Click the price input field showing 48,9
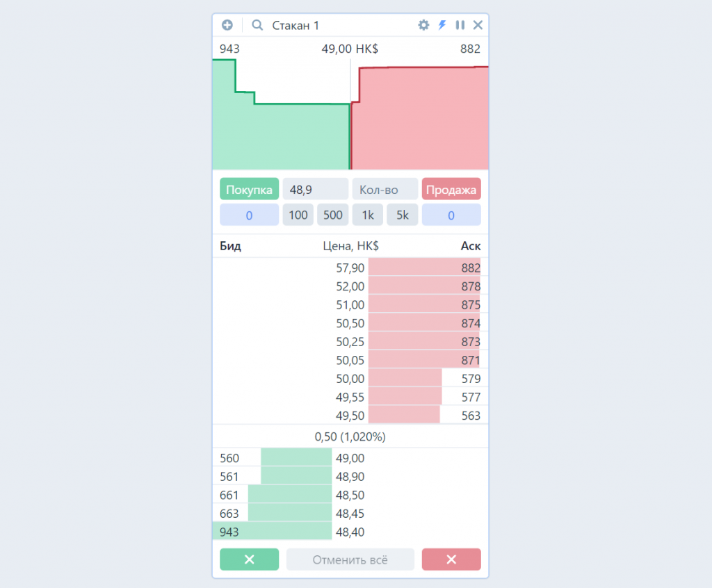712x588 pixels. [315, 189]
